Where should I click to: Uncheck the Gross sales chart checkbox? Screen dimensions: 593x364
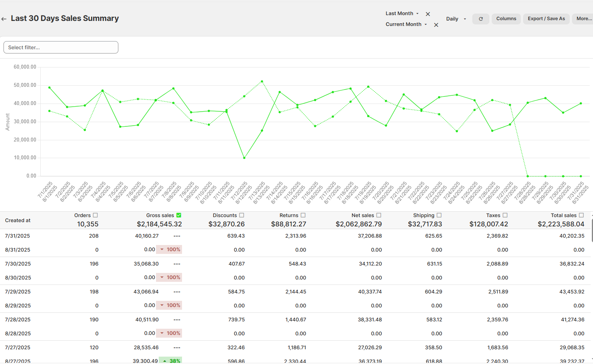coord(179,215)
